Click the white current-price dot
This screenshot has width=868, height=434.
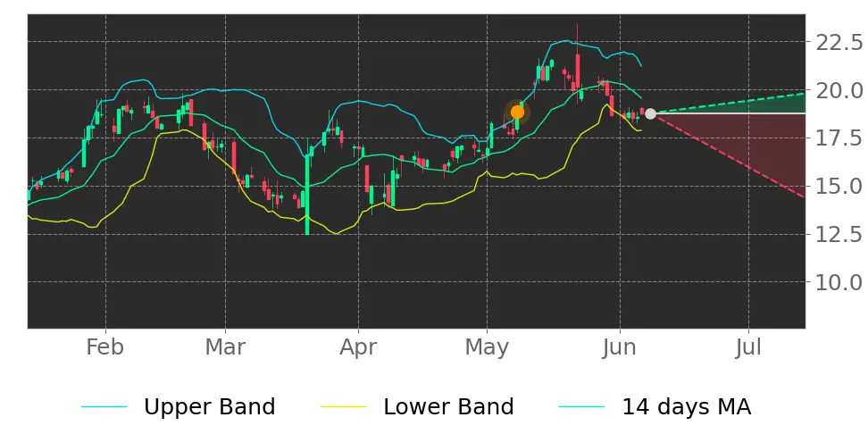pyautogui.click(x=650, y=113)
